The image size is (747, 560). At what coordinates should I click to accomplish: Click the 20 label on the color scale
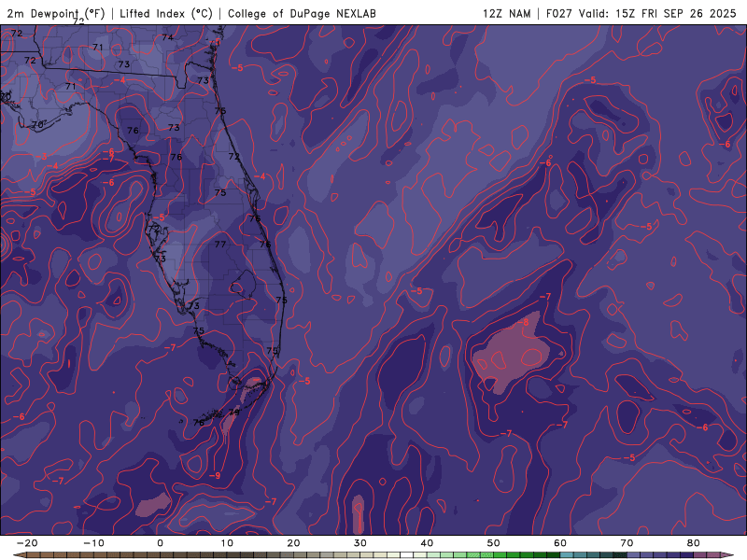pos(293,543)
